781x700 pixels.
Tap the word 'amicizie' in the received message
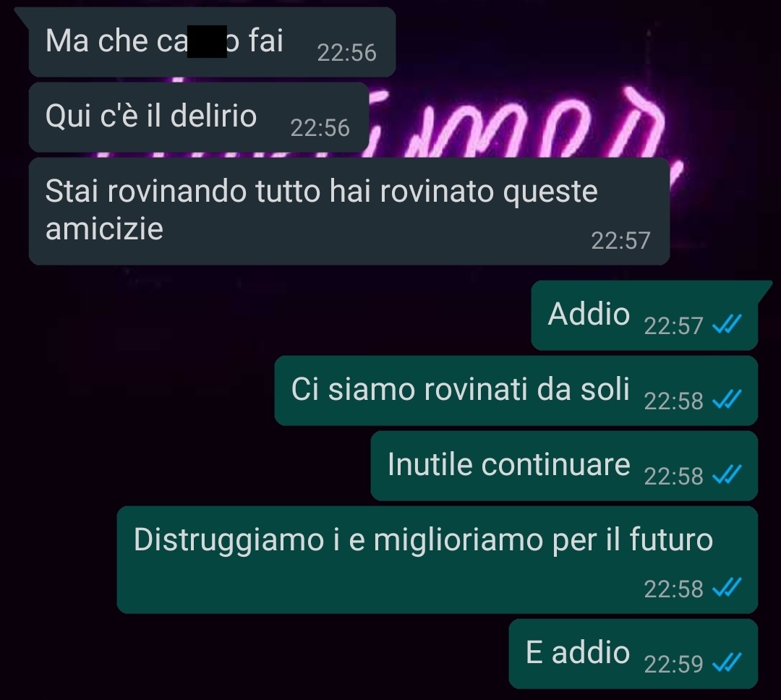pos(104,229)
